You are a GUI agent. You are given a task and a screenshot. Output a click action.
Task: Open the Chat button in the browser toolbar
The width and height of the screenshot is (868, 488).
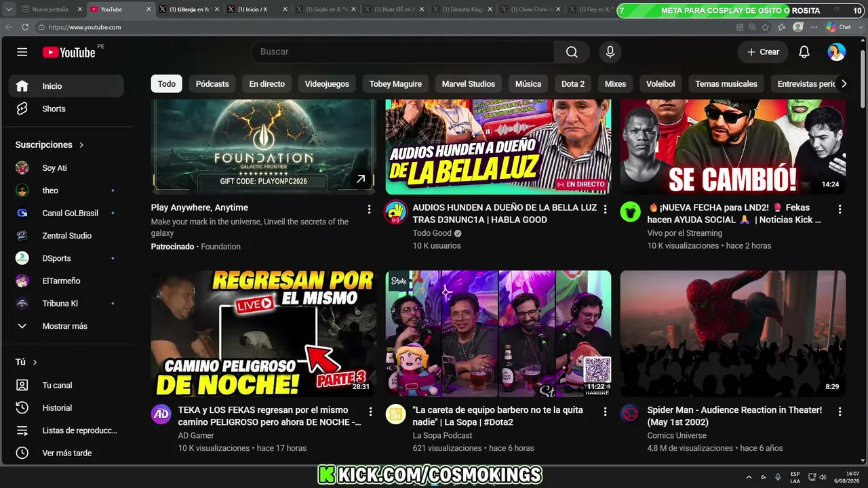pos(839,27)
